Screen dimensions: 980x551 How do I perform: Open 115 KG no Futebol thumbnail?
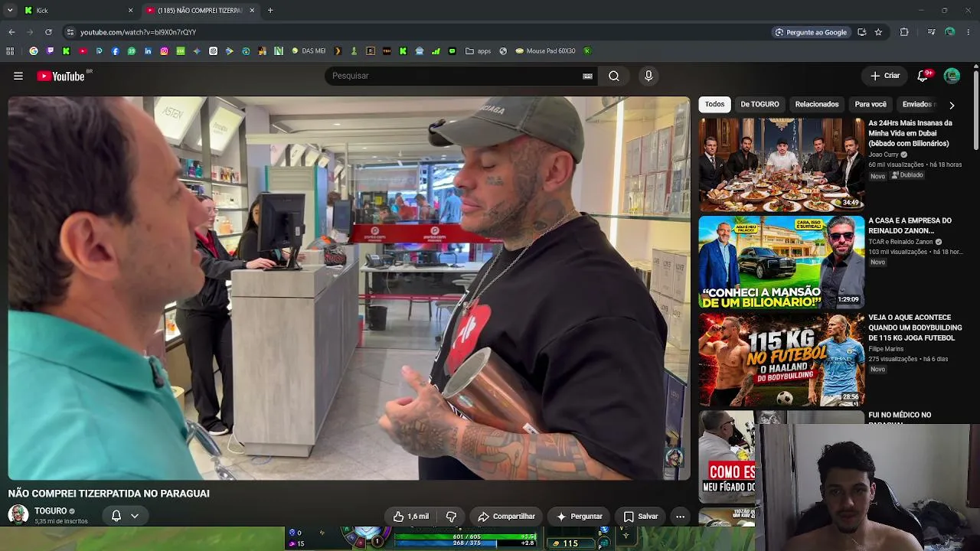780,358
